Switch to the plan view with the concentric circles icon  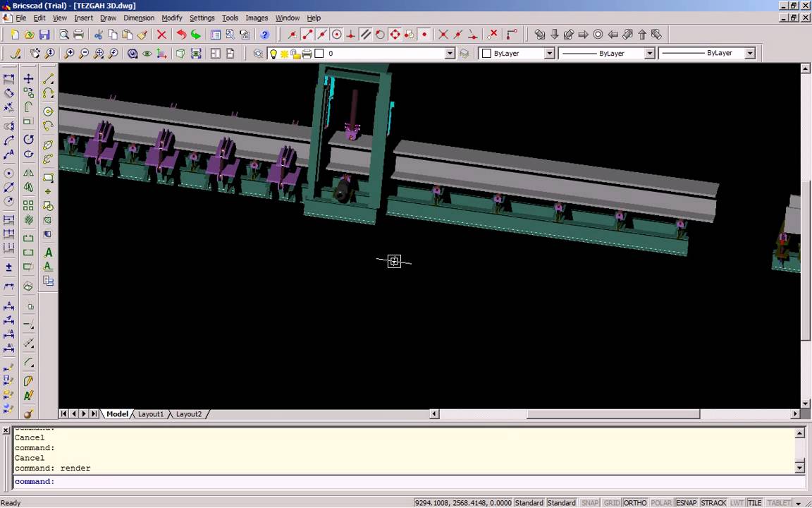[x=598, y=35]
